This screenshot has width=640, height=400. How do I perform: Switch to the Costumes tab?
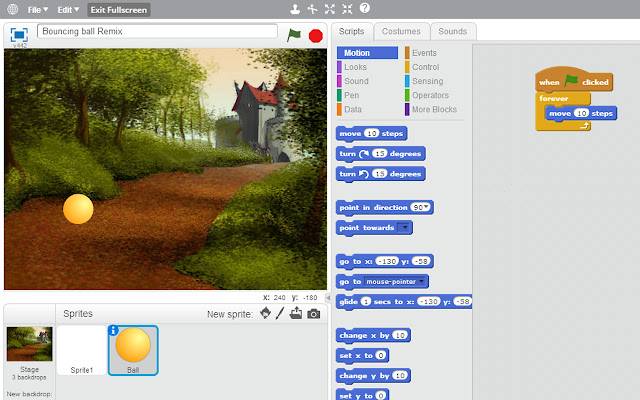tap(401, 31)
